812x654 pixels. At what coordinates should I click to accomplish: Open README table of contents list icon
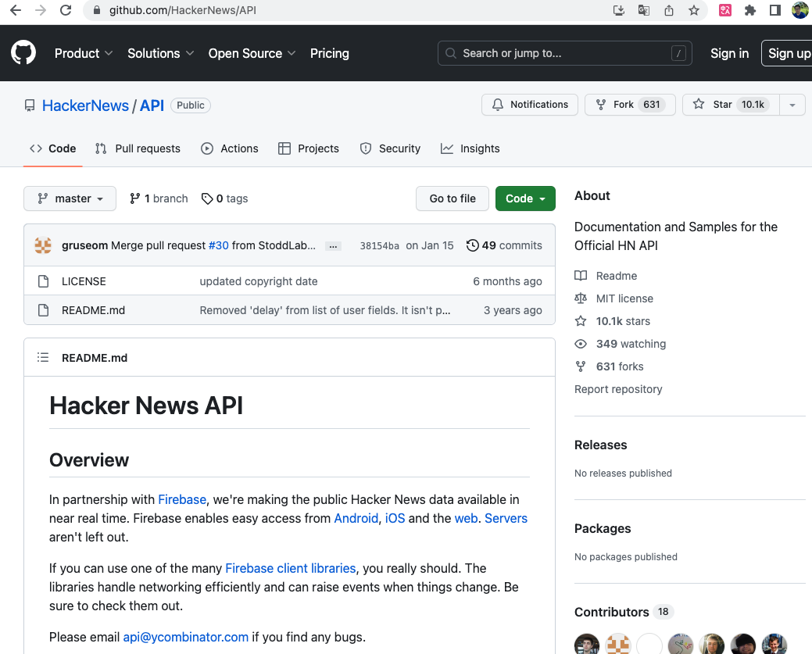[x=43, y=357]
